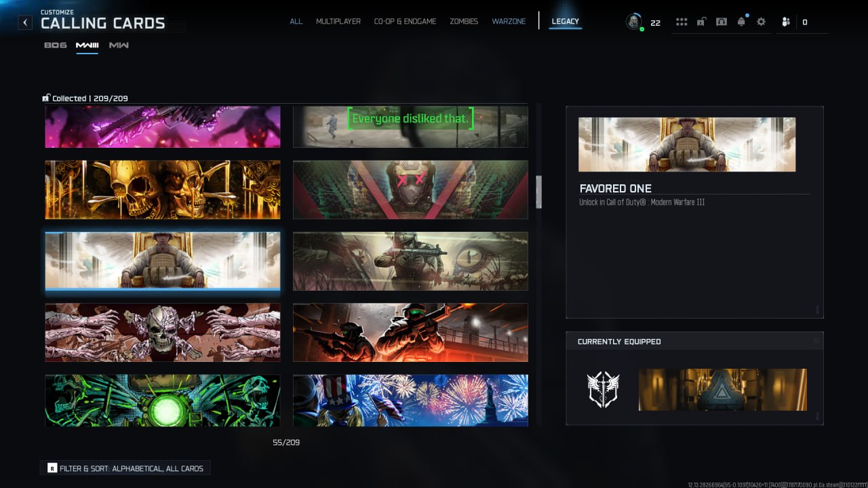868x488 pixels.
Task: Open the social friends icon
Action: (x=785, y=22)
